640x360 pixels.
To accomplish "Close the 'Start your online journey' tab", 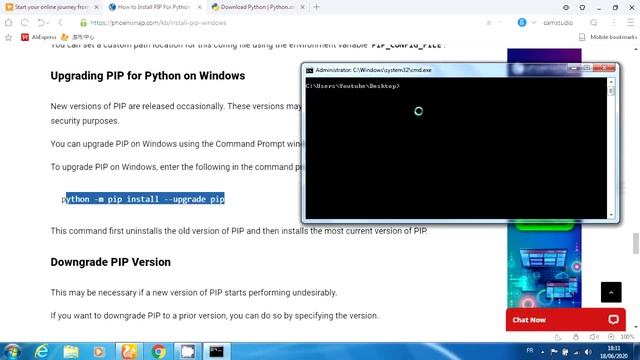I will click(96, 7).
